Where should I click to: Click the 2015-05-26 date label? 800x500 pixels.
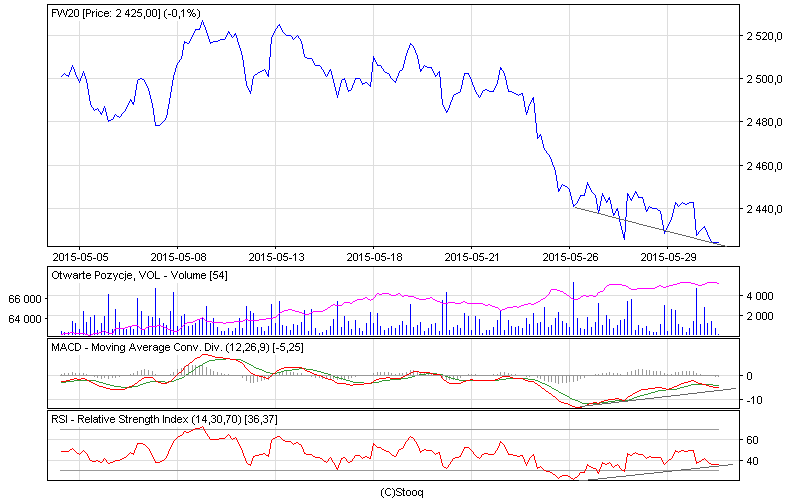coord(570,257)
